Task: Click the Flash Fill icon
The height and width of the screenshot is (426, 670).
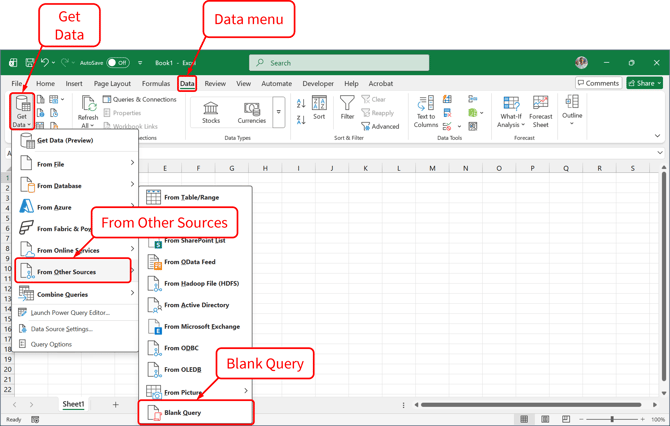Action: (447, 100)
